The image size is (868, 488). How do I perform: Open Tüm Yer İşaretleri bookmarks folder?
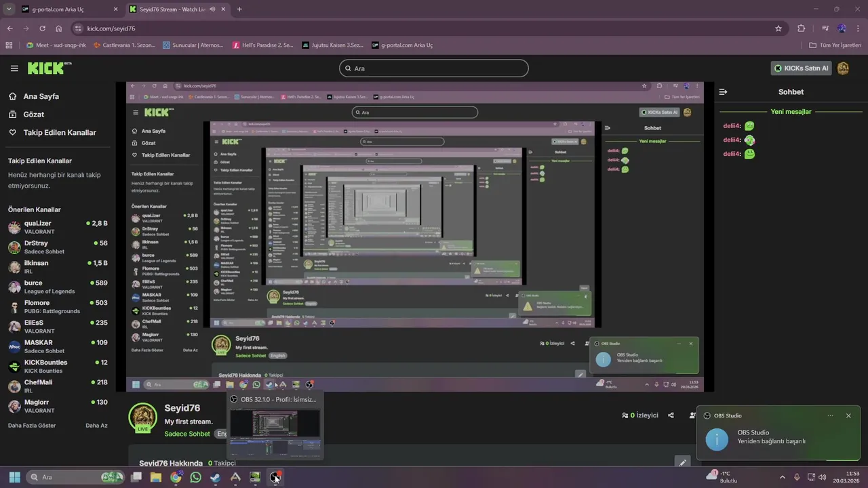point(835,45)
